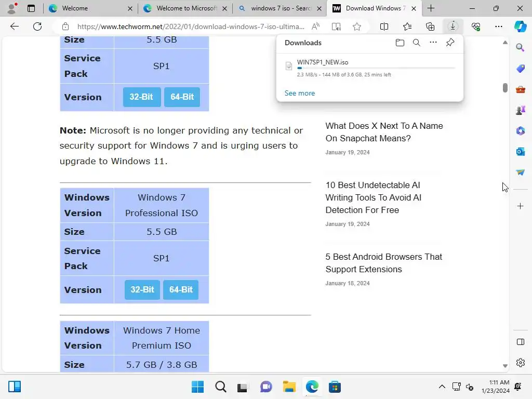The width and height of the screenshot is (532, 399).
Task: Click the 64-Bit button above the Note
Action: [182, 97]
